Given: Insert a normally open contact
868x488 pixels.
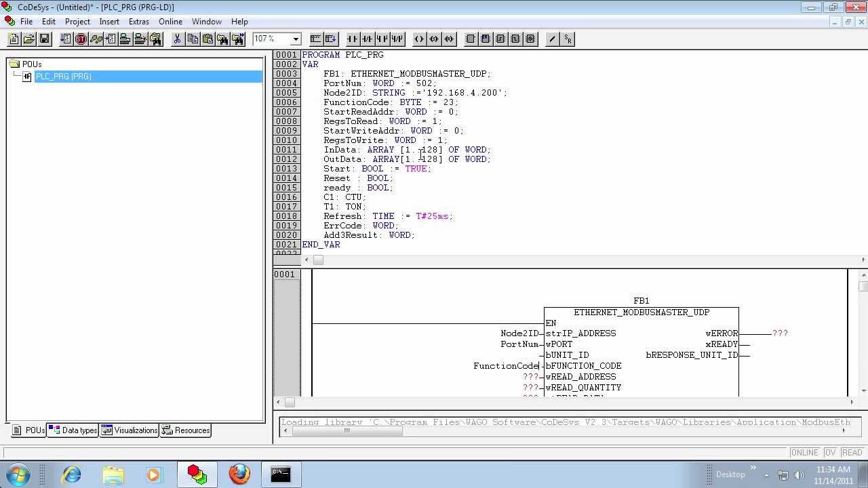Looking at the screenshot, I should (x=353, y=39).
